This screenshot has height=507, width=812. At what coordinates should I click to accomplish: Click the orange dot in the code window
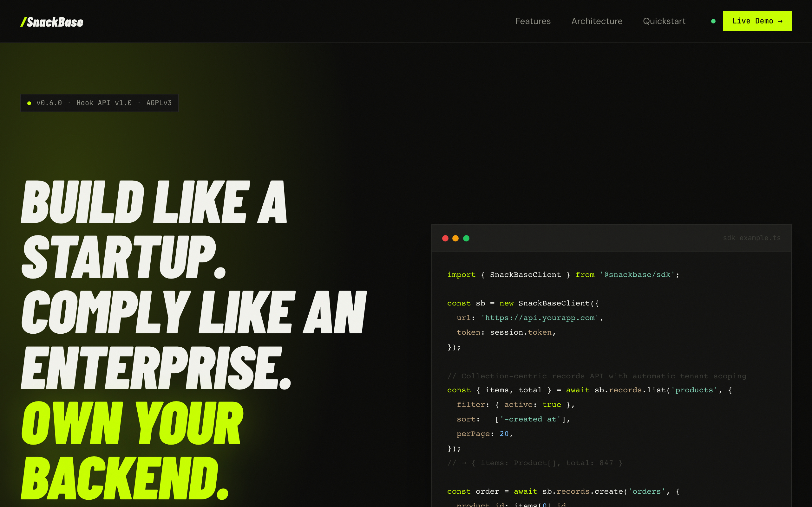click(455, 238)
